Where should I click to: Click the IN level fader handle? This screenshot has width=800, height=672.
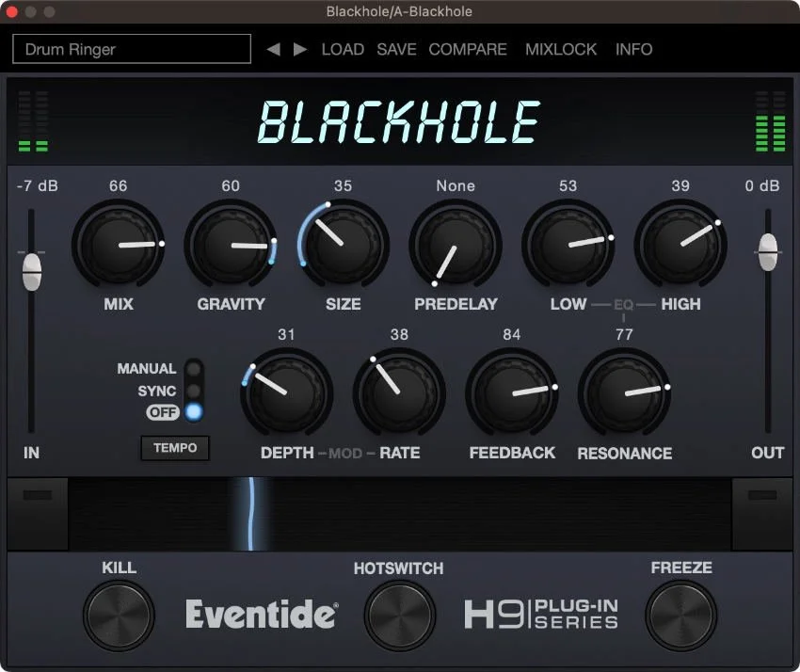click(32, 272)
